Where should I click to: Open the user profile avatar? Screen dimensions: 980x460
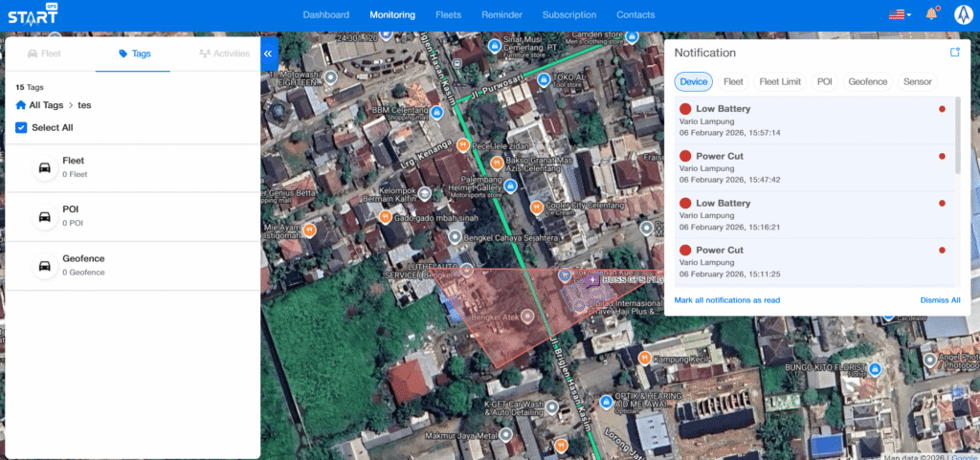point(963,14)
